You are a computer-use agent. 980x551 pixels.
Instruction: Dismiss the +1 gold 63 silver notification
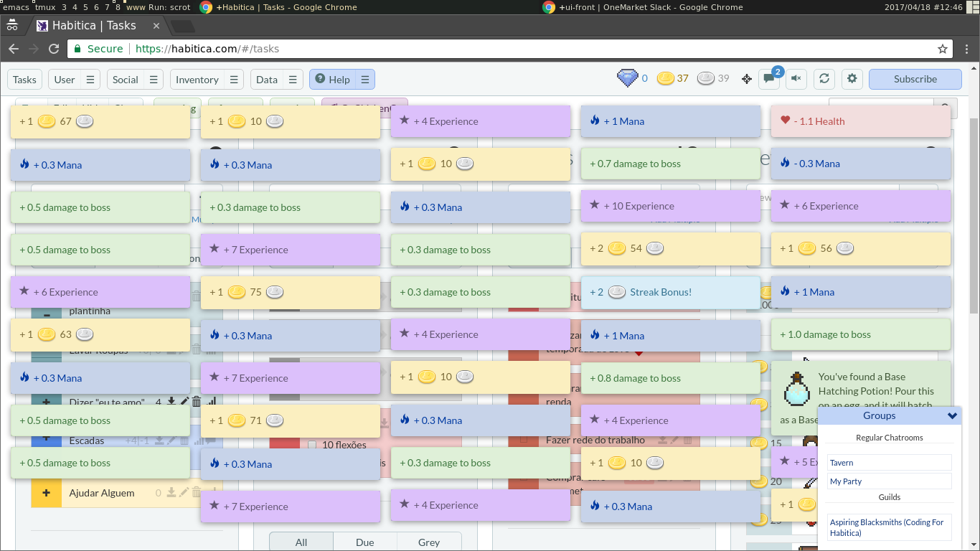pyautogui.click(x=100, y=334)
